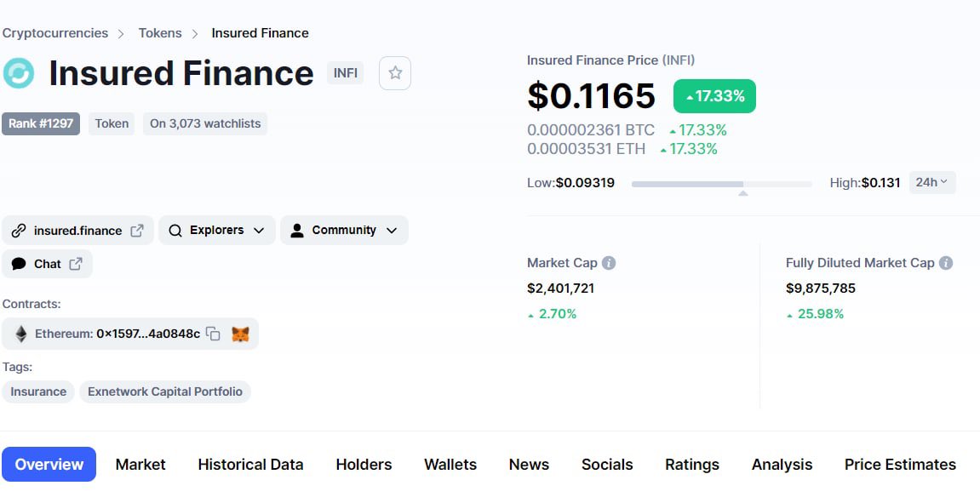Click external link icon beside Chat

(x=76, y=264)
